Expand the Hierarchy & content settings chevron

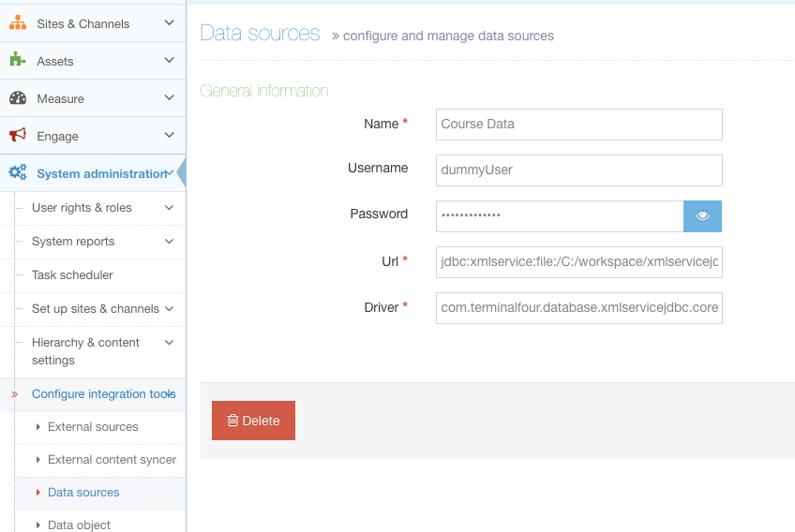pos(169,343)
